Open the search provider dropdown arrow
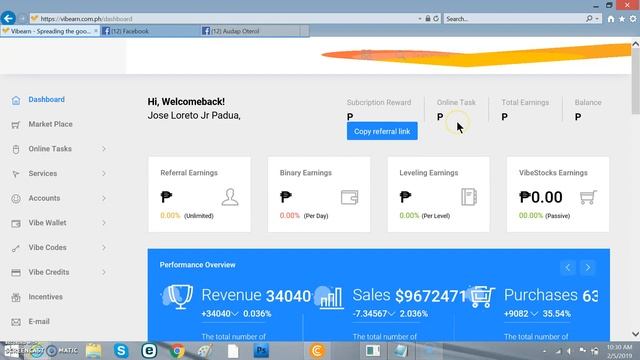Screen dimensions: 640x360 coord(597,19)
